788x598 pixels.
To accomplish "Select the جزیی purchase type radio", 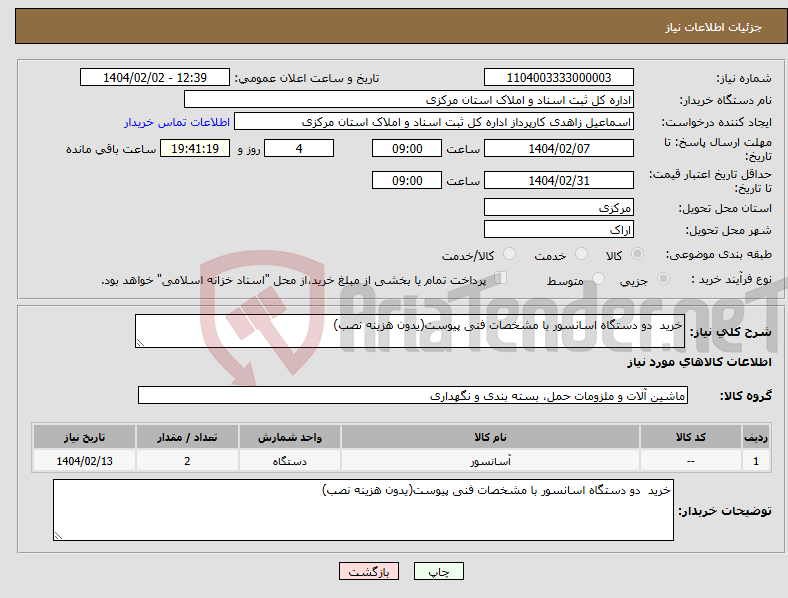I will (x=663, y=278).
